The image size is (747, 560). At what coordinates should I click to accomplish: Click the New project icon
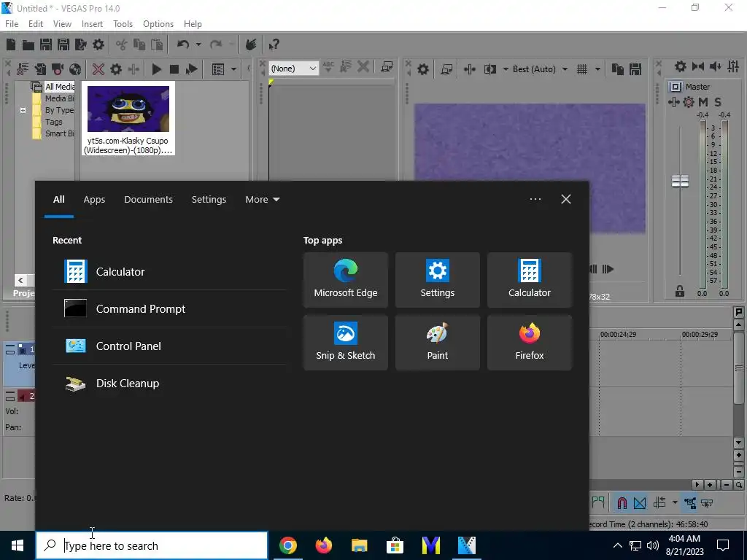(11, 44)
